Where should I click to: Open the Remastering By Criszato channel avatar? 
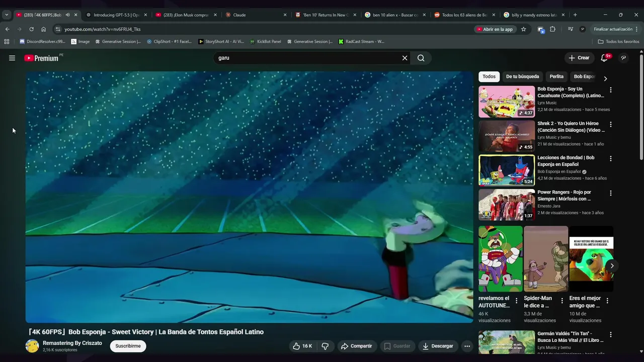32,346
